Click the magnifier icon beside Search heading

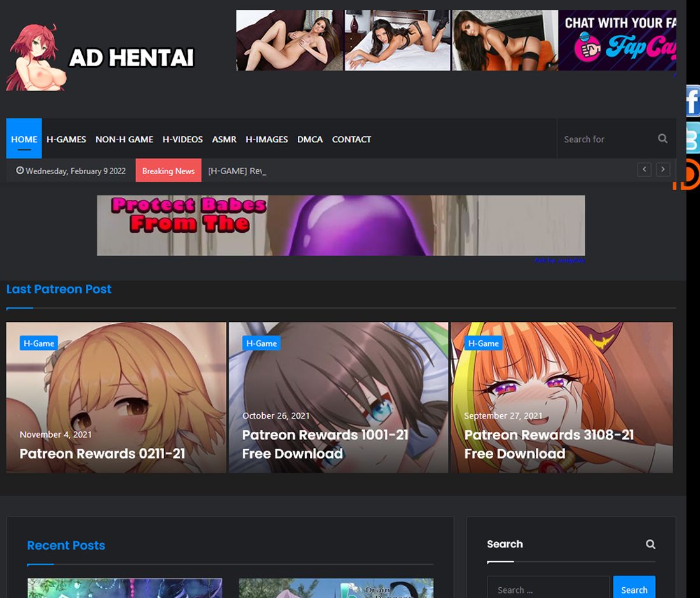click(x=650, y=544)
